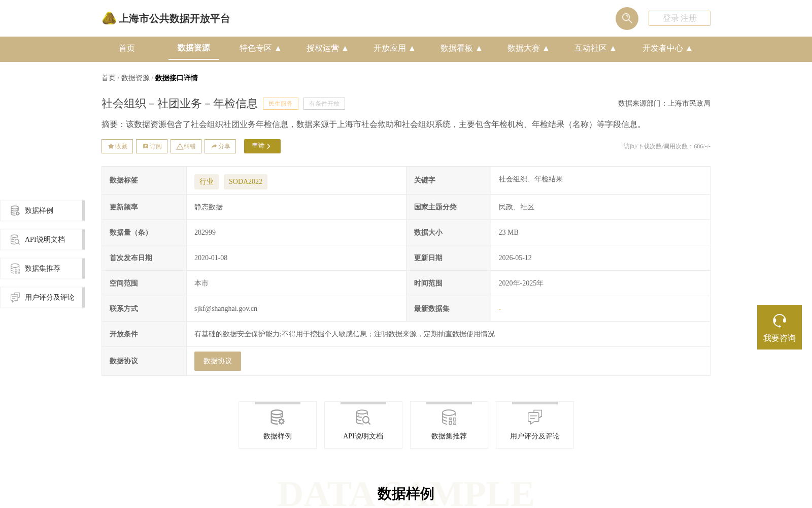Click data count value 282999
Viewport: 812px width, 508px height.
pos(205,232)
